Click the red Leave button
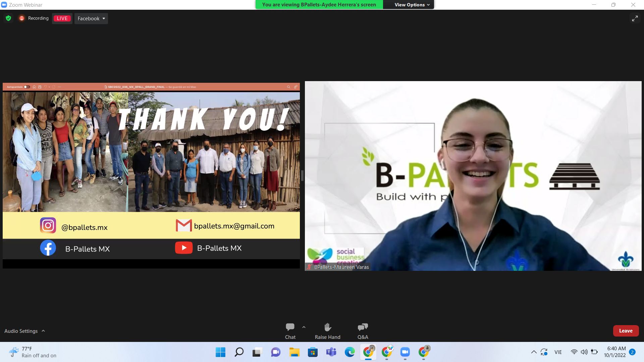 click(x=626, y=331)
